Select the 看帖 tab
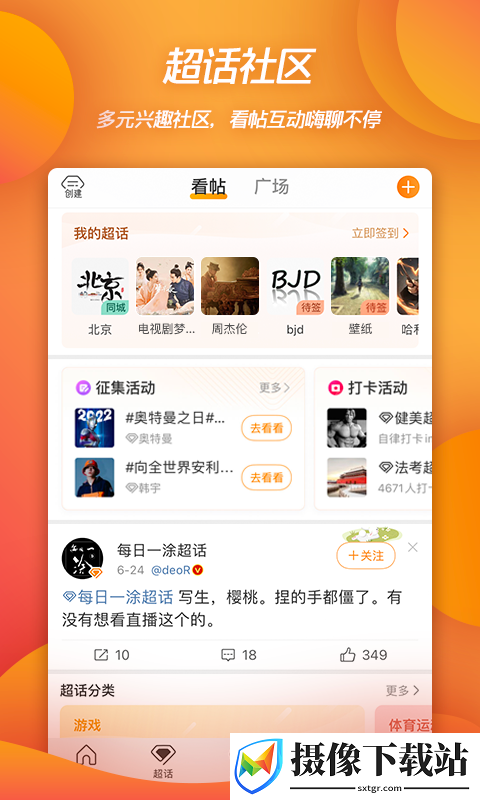Viewport: 480px width, 800px height. click(x=208, y=187)
